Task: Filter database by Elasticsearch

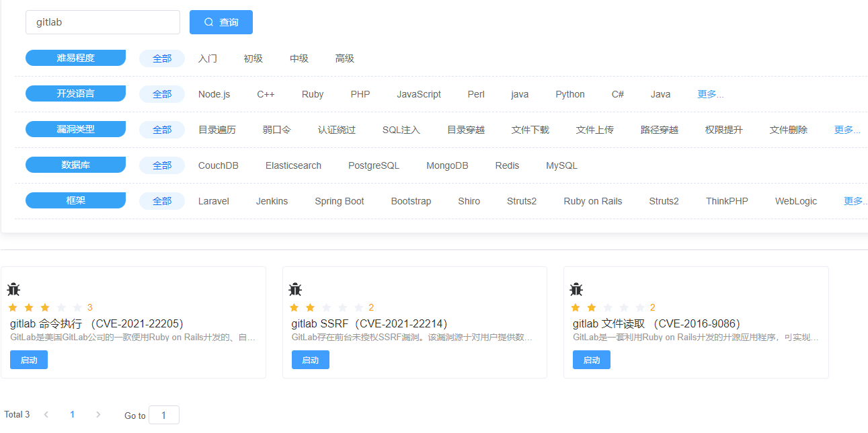Action: click(293, 165)
